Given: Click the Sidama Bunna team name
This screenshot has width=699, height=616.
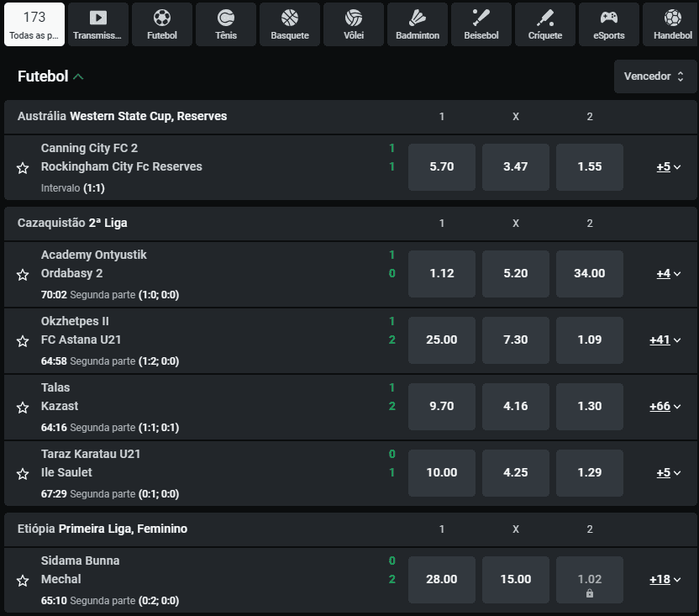Looking at the screenshot, I should [x=81, y=561].
